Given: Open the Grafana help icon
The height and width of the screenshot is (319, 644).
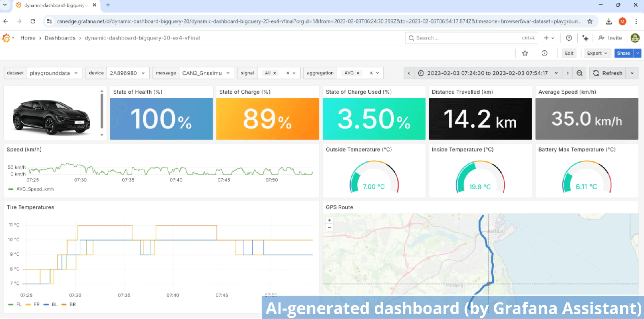Looking at the screenshot, I should [x=569, y=38].
